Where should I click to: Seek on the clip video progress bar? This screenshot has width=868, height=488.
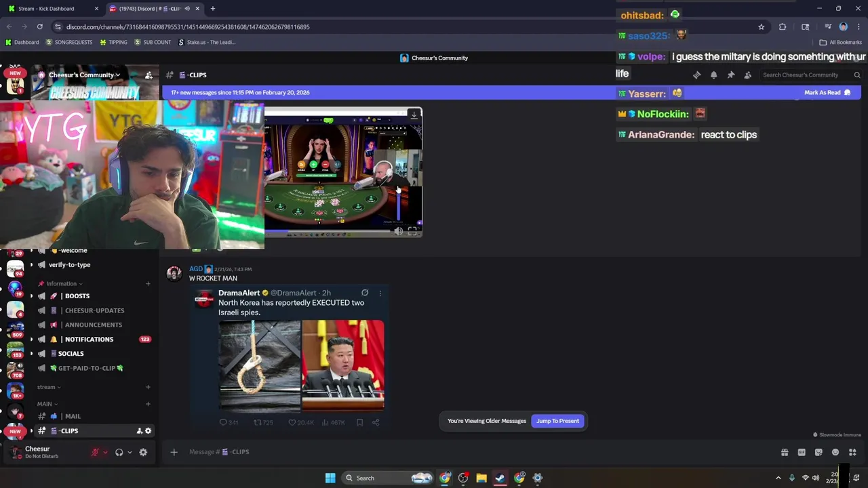pos(329,231)
